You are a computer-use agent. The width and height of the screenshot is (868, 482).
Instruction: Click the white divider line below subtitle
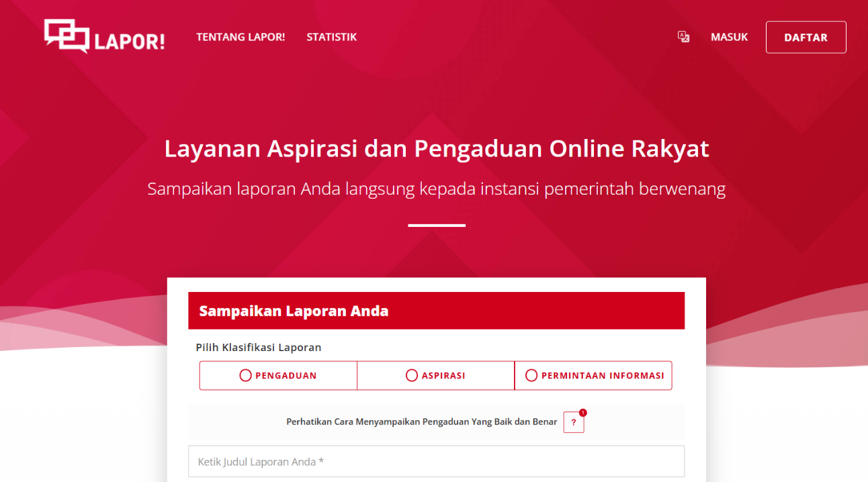(436, 226)
